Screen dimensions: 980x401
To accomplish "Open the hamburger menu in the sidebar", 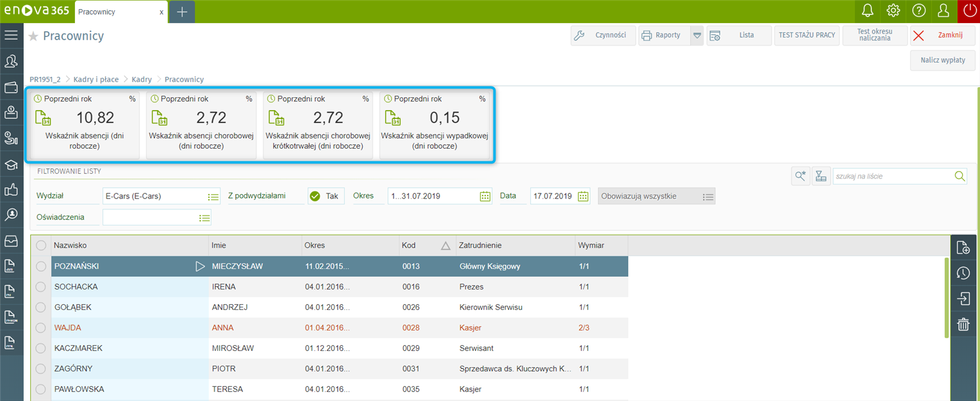I will coord(11,35).
